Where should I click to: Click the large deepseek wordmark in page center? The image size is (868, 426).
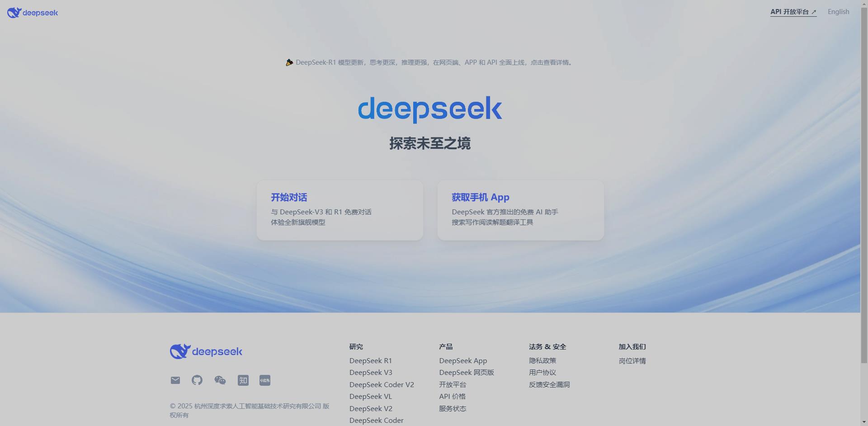[429, 109]
